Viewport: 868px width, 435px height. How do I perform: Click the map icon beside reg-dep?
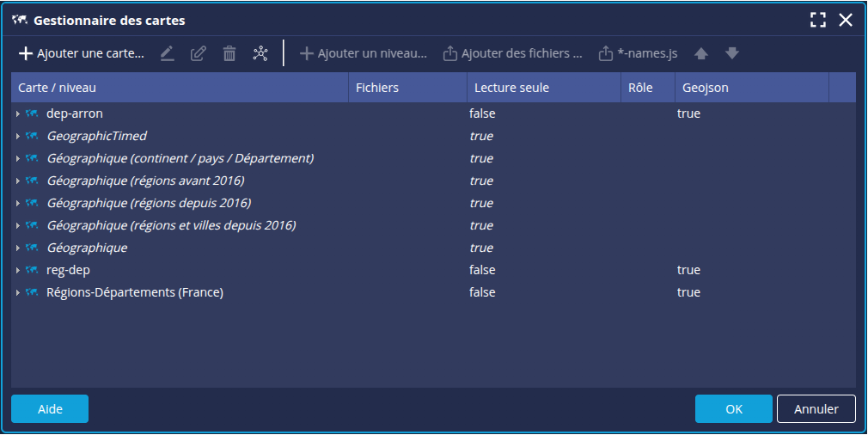pyautogui.click(x=33, y=270)
